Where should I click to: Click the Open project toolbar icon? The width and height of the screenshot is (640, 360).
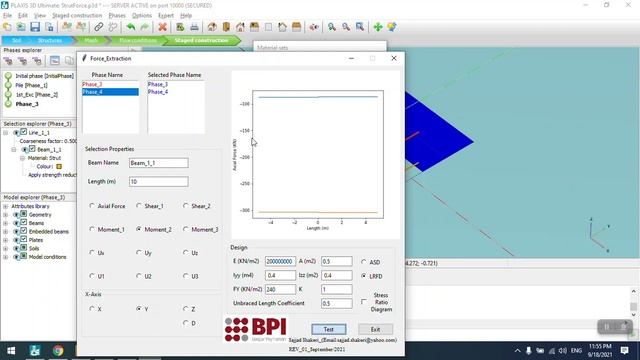(x=21, y=27)
